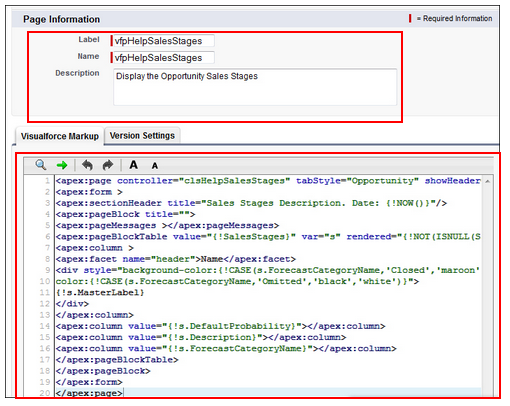Screen dimensions: 510x406
Task: Redo the edit with the forward arrow
Action: [x=108, y=165]
